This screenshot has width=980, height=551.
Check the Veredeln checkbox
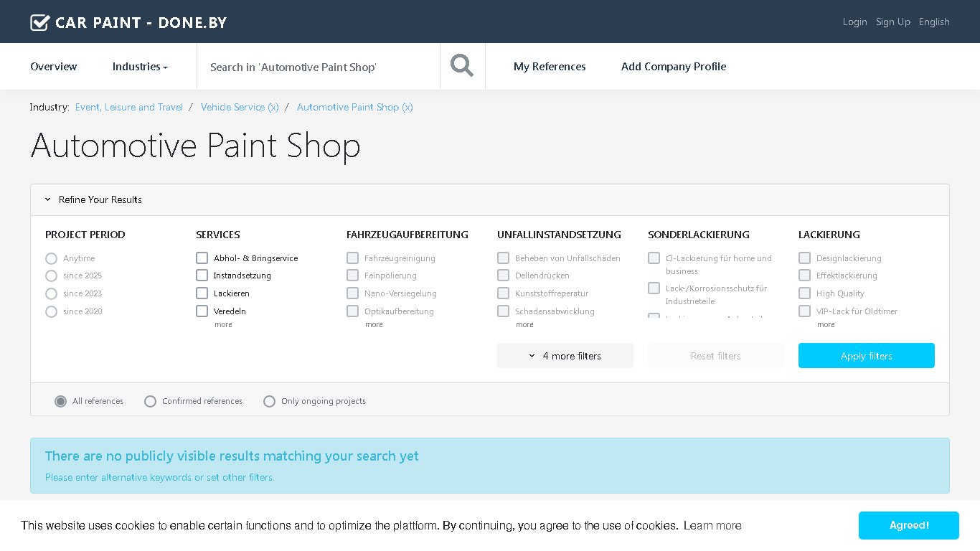[x=202, y=311]
